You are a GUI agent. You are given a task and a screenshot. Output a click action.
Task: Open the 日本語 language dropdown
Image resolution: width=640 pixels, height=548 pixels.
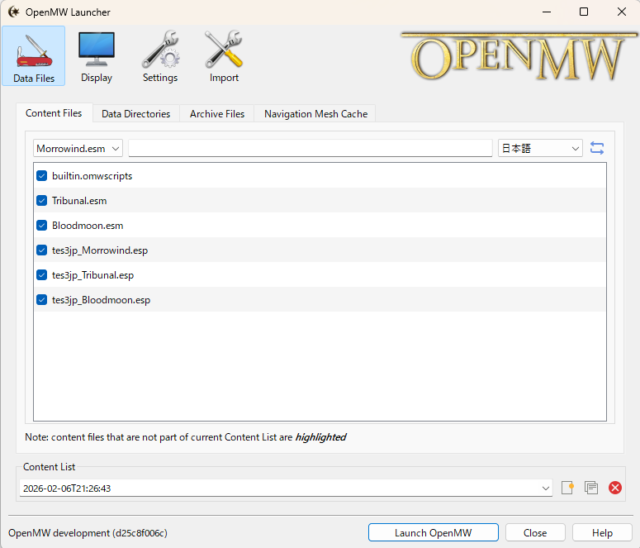540,148
